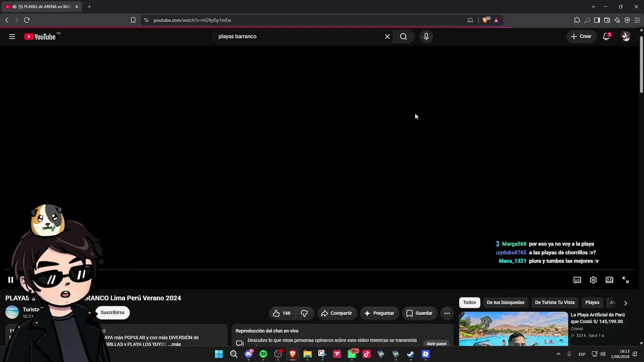Open YouTube notifications bell
The width and height of the screenshot is (644, 362).
coord(606,37)
